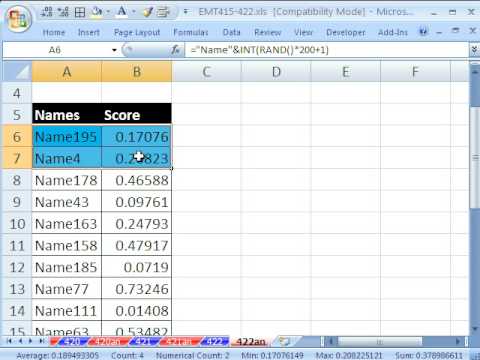Open the Office button menu
480x360 pixels.
[x=17, y=19]
